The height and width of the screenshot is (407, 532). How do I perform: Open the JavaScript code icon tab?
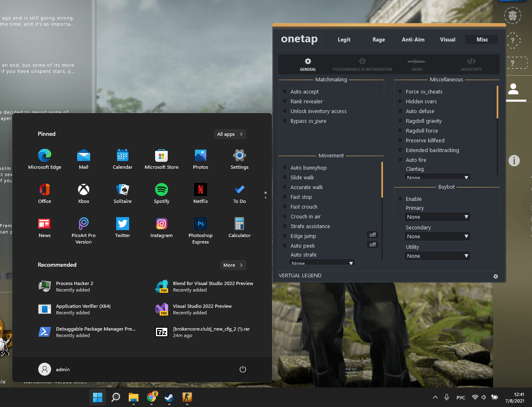(x=471, y=64)
